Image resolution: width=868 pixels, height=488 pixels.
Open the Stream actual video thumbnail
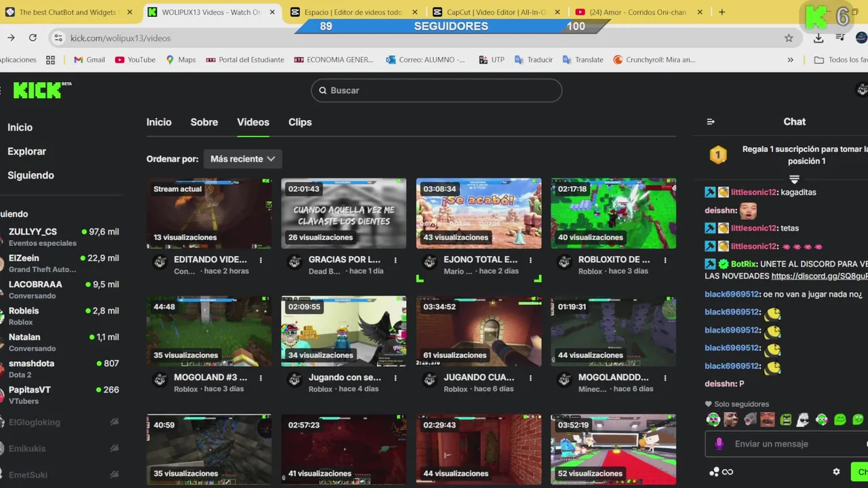(x=210, y=213)
